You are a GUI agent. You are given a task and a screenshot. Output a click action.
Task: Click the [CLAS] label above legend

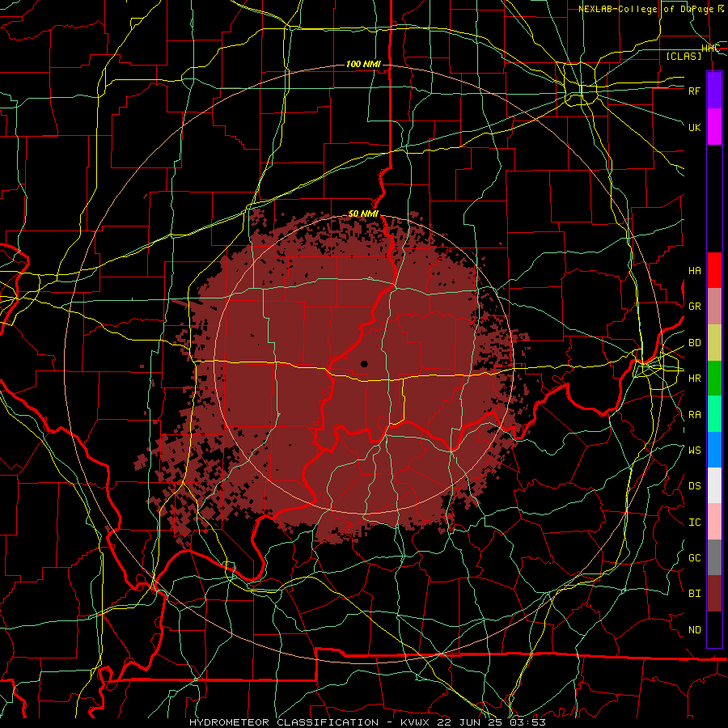point(684,56)
